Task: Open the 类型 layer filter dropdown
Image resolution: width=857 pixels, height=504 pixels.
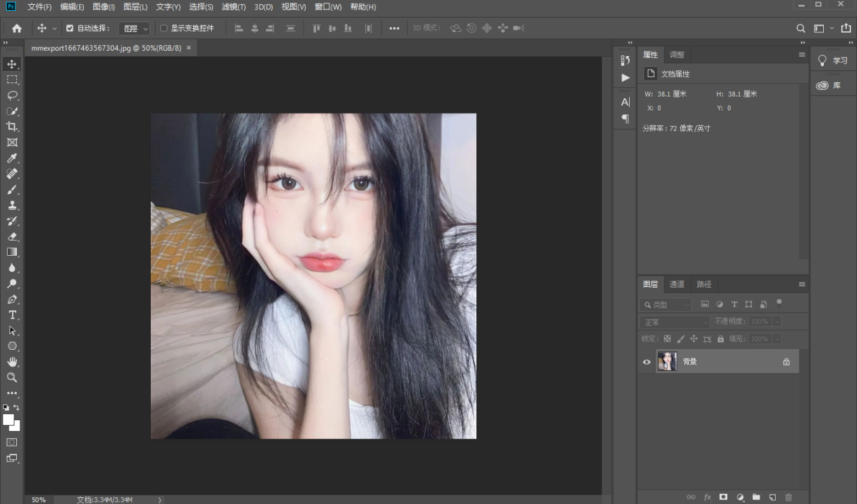Action: click(x=666, y=305)
